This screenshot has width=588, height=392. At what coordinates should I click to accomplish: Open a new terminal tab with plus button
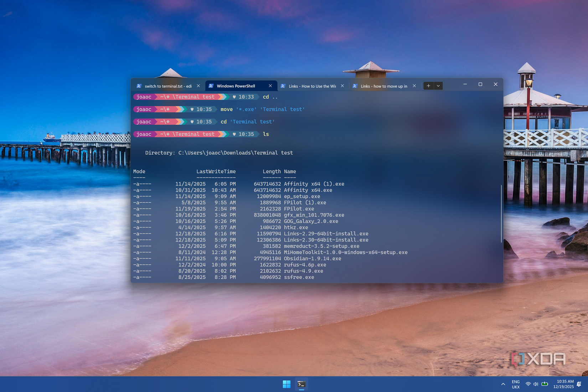pos(428,86)
